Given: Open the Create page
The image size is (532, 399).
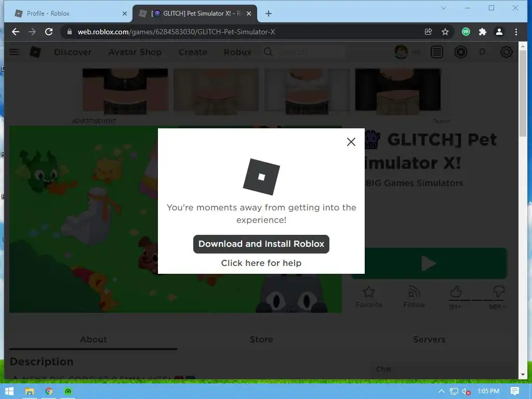Looking at the screenshot, I should tap(193, 52).
